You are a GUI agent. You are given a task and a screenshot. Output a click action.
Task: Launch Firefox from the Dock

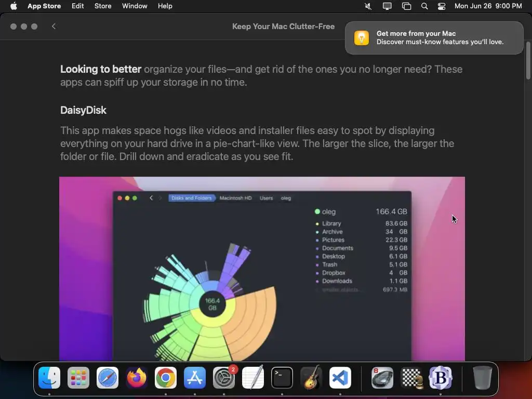[x=137, y=378]
